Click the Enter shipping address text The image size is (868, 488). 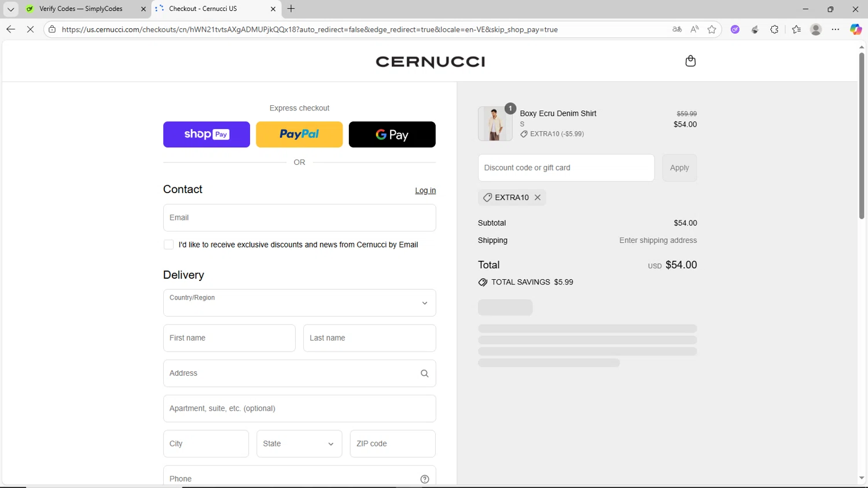point(658,241)
